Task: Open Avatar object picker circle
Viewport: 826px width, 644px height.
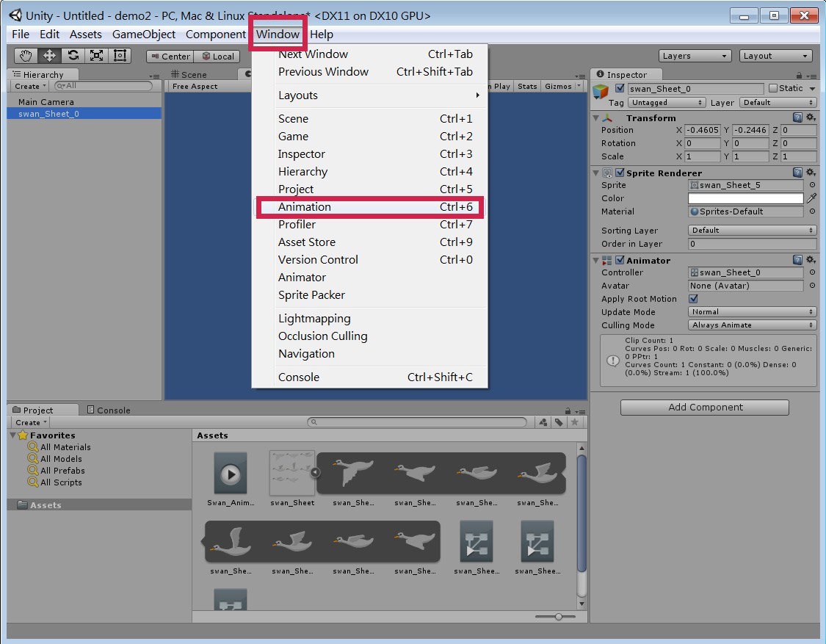Action: [x=812, y=286]
